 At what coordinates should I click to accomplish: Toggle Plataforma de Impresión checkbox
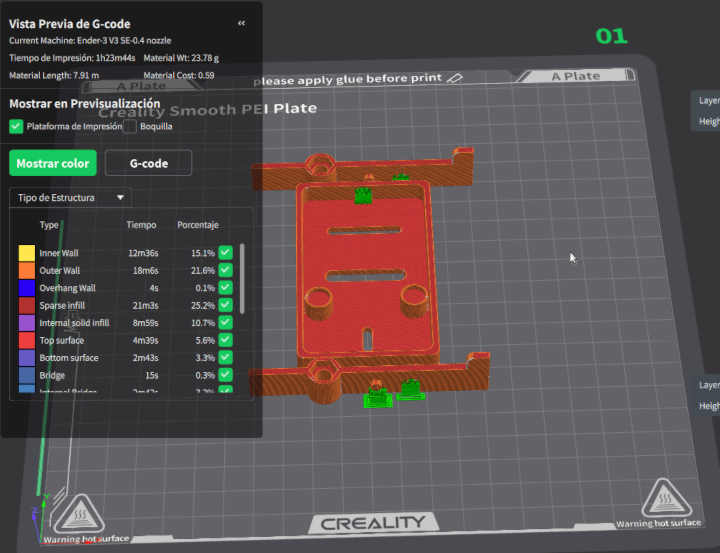[x=16, y=126]
